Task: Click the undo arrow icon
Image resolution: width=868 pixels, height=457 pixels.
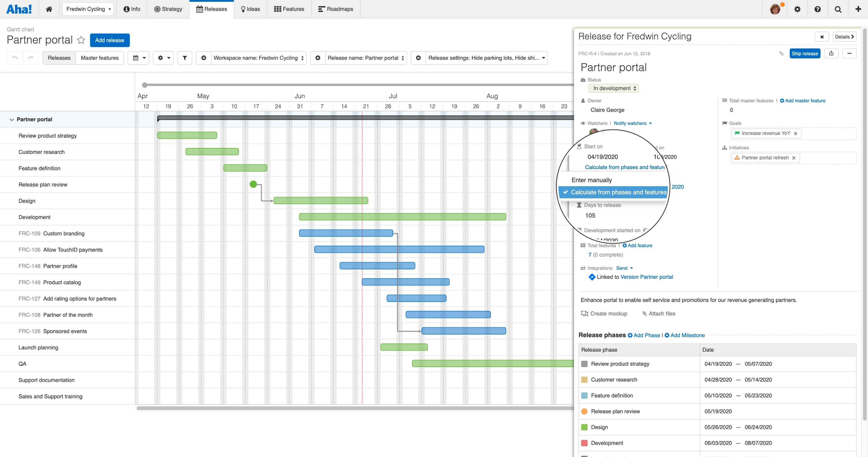Action: (15, 58)
